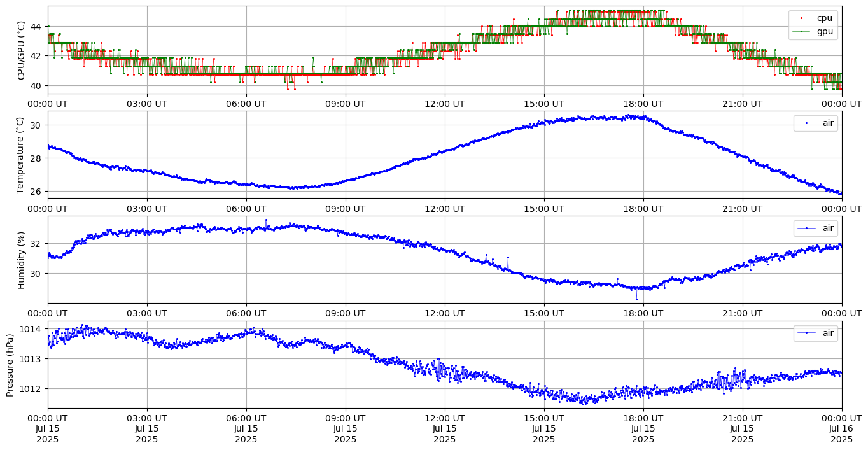Click '18:00 UT Jul 15 2025' bottom axis label
The height and width of the screenshot is (450, 868).
[643, 429]
